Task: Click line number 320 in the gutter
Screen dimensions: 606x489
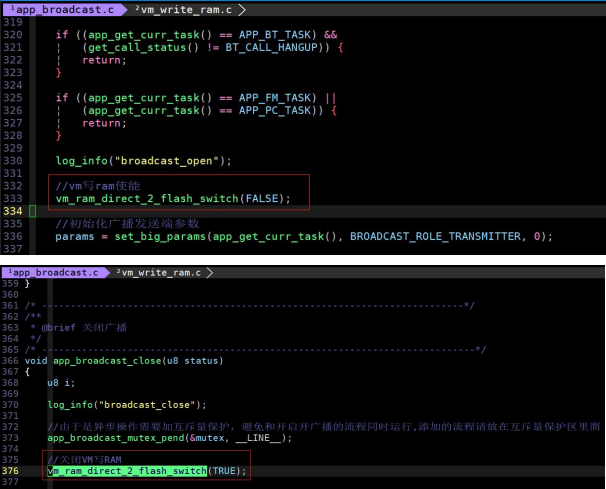Action: [13, 35]
